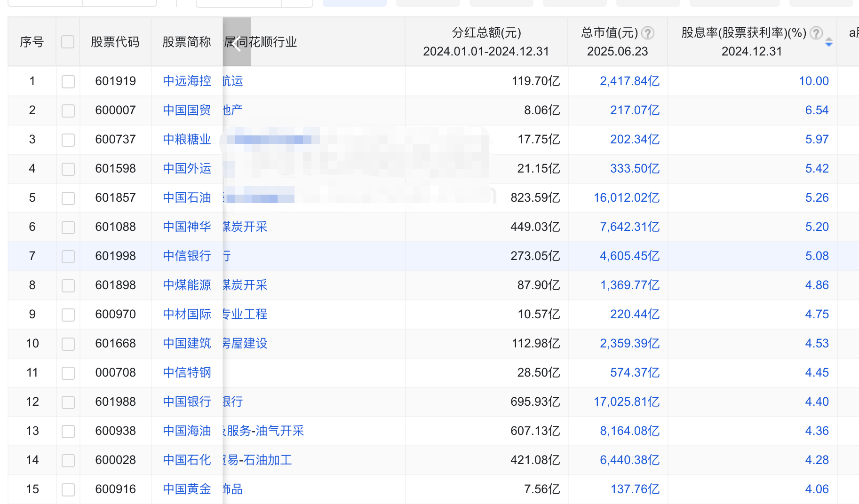This screenshot has height=504, width=859.
Task: Click market value 8,164.08亿
Action: click(x=629, y=431)
